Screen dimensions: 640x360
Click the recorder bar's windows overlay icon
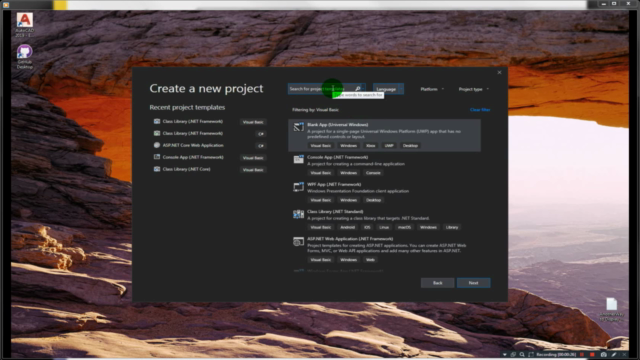[x=513, y=355]
